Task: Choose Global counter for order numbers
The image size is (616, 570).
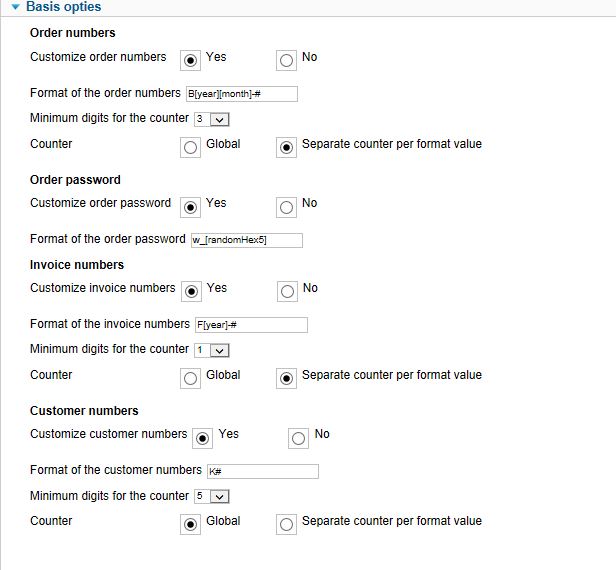Action: tap(191, 147)
